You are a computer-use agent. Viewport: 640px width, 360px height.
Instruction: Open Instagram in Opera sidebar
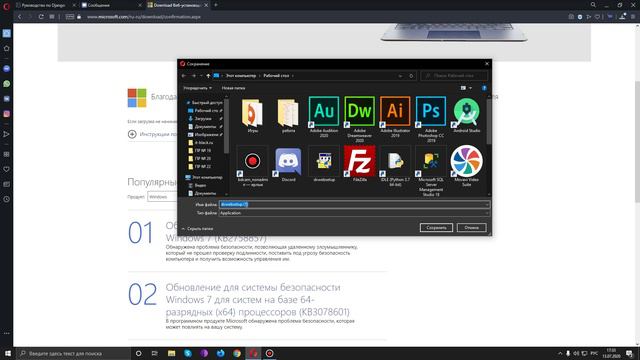(x=7, y=114)
